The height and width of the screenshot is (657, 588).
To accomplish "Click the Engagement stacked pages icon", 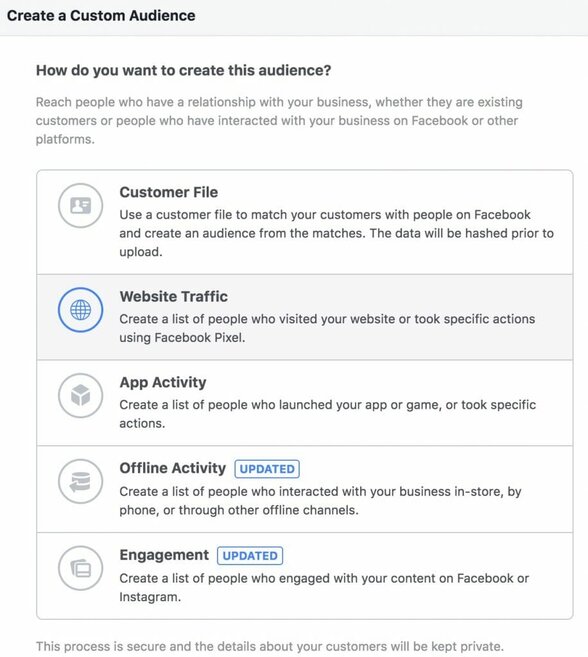I will point(80,568).
